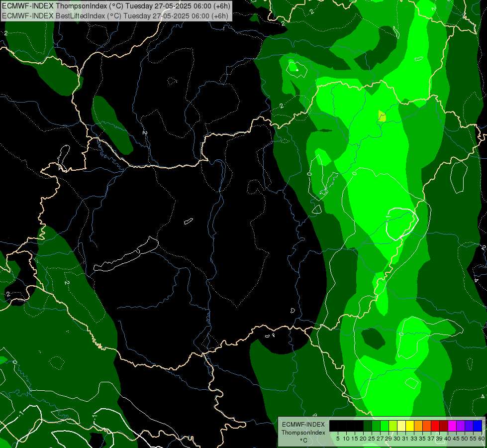Screen dimensions: 487x448
Task: Click the ThompsonIndex label in the legend
Action: [x=303, y=433]
